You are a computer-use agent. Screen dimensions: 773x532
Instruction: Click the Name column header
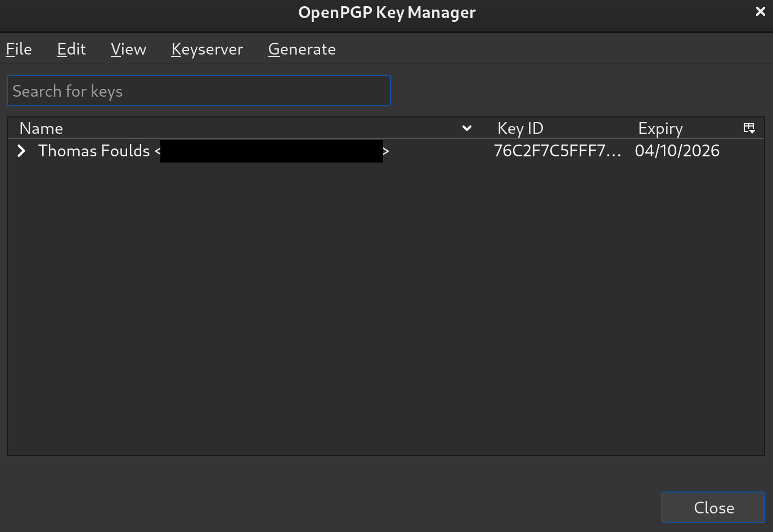pos(41,128)
